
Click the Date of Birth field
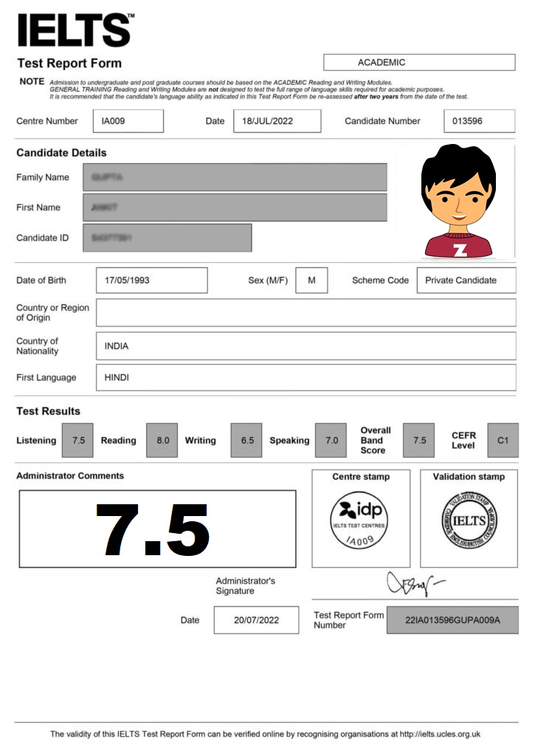click(151, 281)
